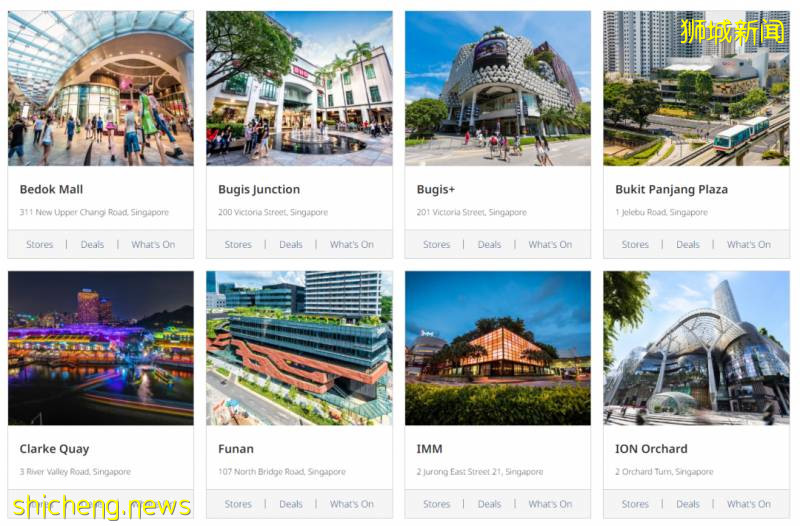View Deals for Bugis Junction
This screenshot has width=800, height=526.
291,244
